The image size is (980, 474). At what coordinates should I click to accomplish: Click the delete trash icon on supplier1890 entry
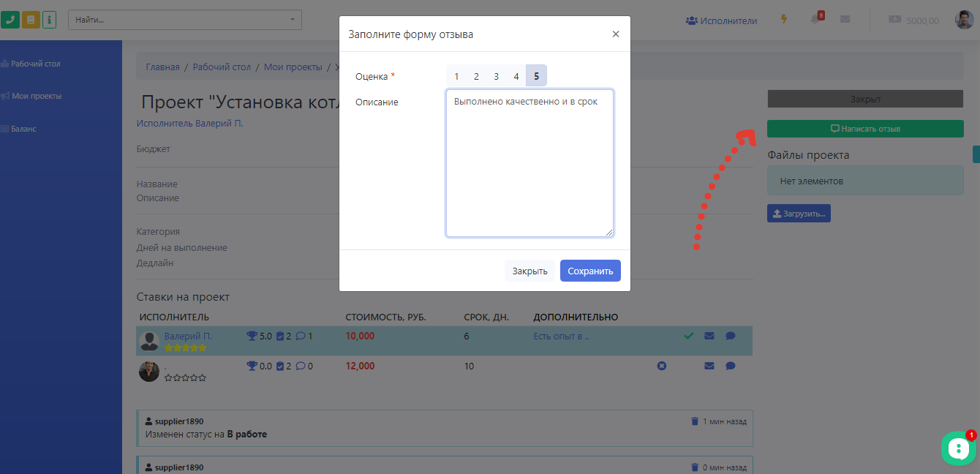tap(695, 421)
